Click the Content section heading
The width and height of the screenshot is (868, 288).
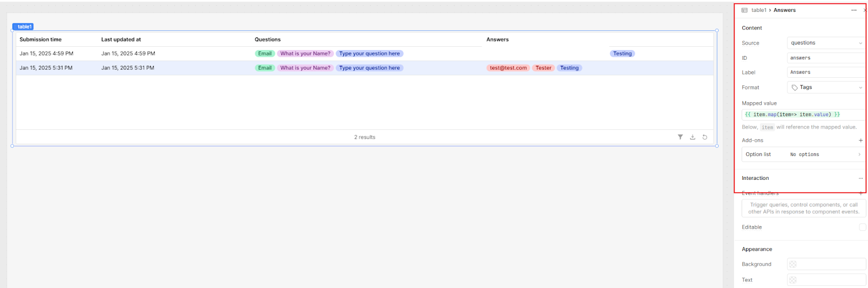click(x=752, y=28)
